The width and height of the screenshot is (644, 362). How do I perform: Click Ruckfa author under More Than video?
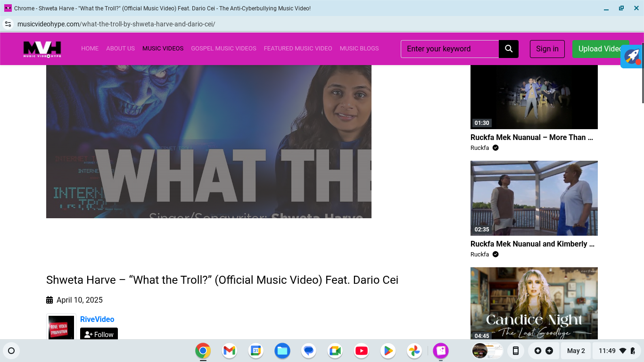[x=479, y=148]
